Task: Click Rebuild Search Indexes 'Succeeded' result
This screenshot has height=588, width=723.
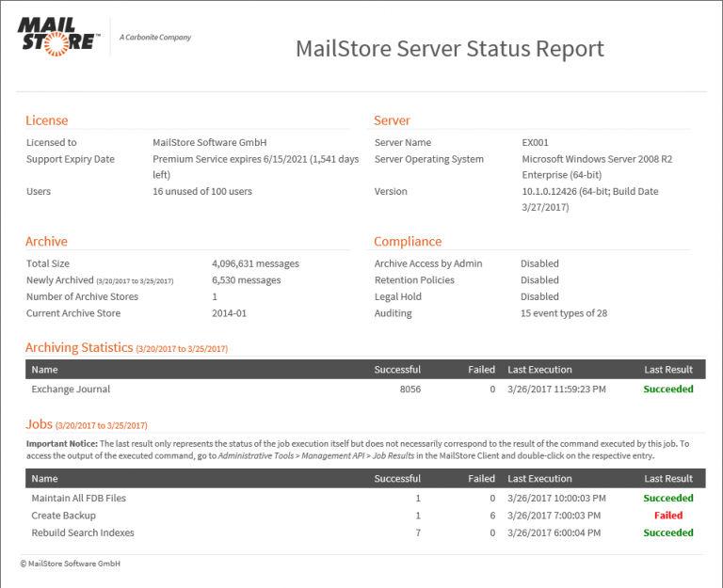Action: pyautogui.click(x=668, y=532)
